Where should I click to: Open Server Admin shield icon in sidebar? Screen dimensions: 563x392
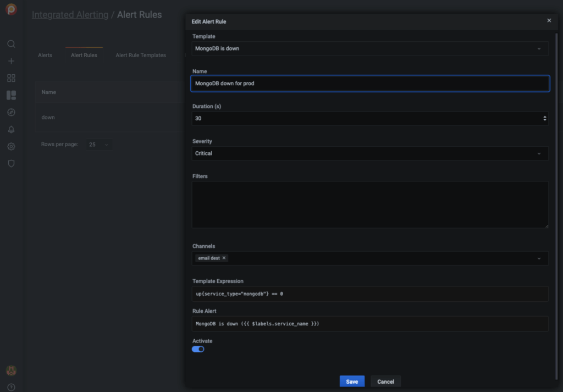click(11, 164)
